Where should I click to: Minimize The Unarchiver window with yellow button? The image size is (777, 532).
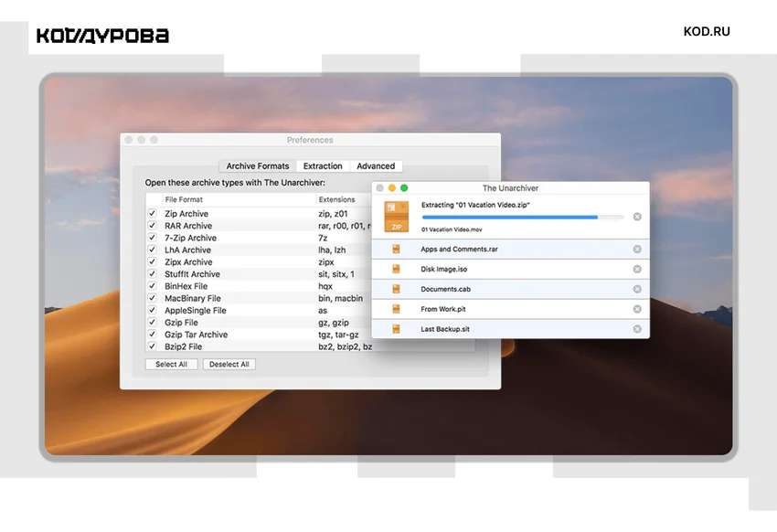click(392, 188)
